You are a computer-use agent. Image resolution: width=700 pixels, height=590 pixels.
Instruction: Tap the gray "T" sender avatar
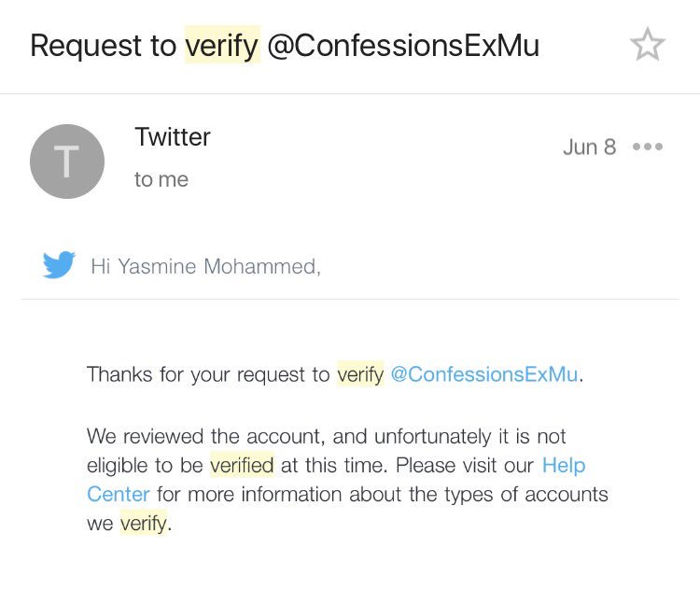pyautogui.click(x=67, y=162)
